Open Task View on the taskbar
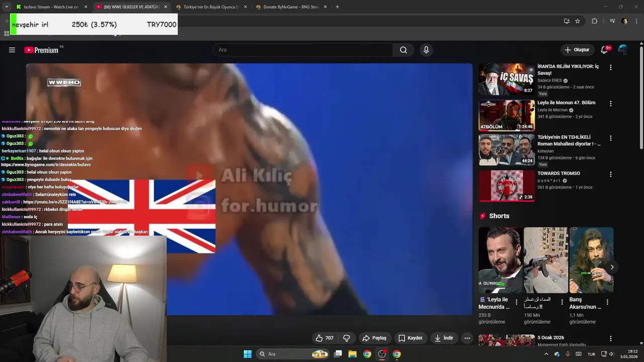This screenshot has height=362, width=644. (338, 354)
